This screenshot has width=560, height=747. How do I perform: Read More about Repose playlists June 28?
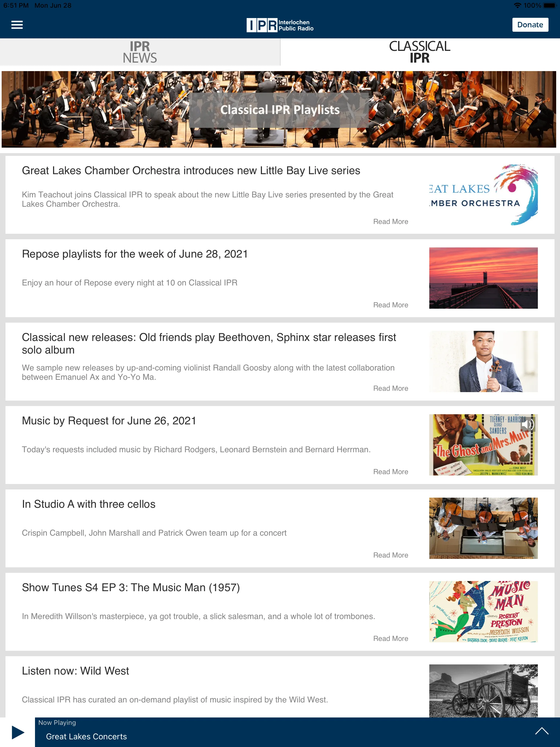click(x=390, y=305)
